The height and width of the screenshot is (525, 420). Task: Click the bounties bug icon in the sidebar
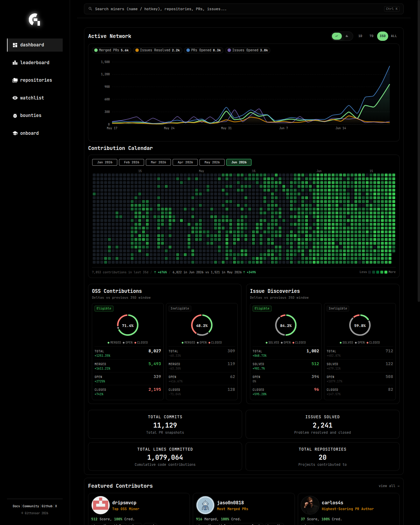point(15,116)
